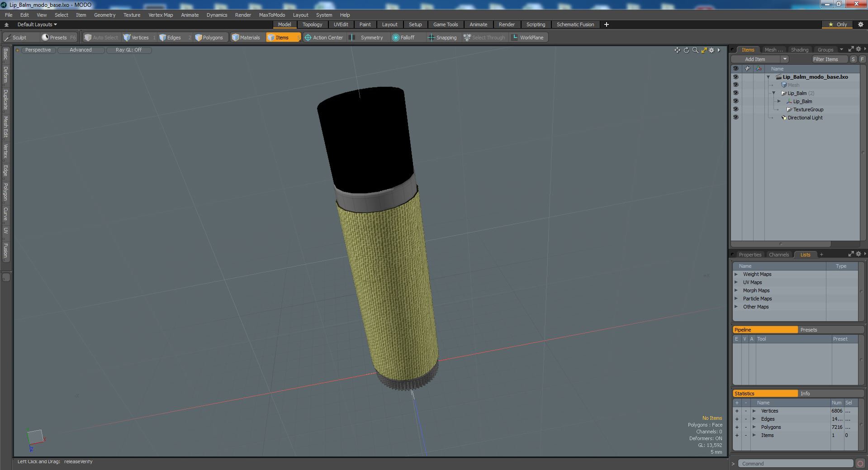
Task: Open the Items panel settings gear
Action: (x=858, y=49)
